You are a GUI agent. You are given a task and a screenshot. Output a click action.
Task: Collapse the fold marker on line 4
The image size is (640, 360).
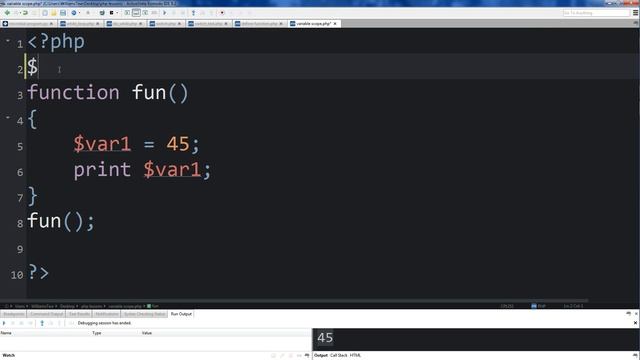point(8,118)
